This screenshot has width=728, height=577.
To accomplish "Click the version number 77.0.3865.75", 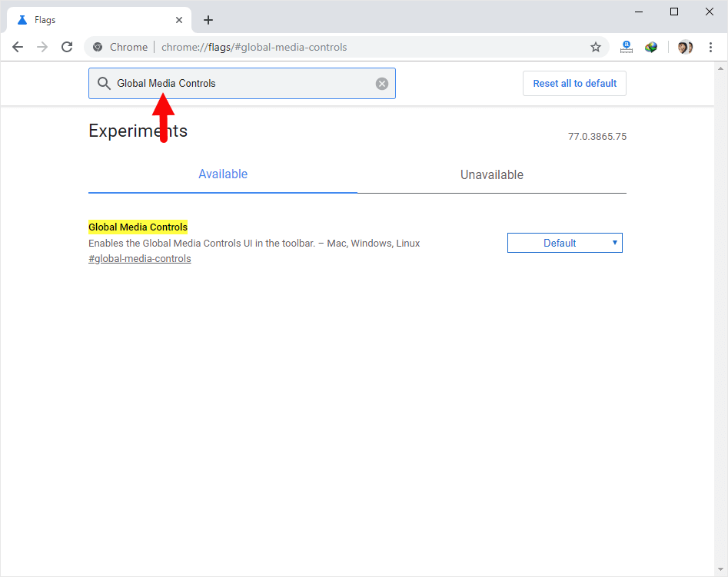I will 597,137.
